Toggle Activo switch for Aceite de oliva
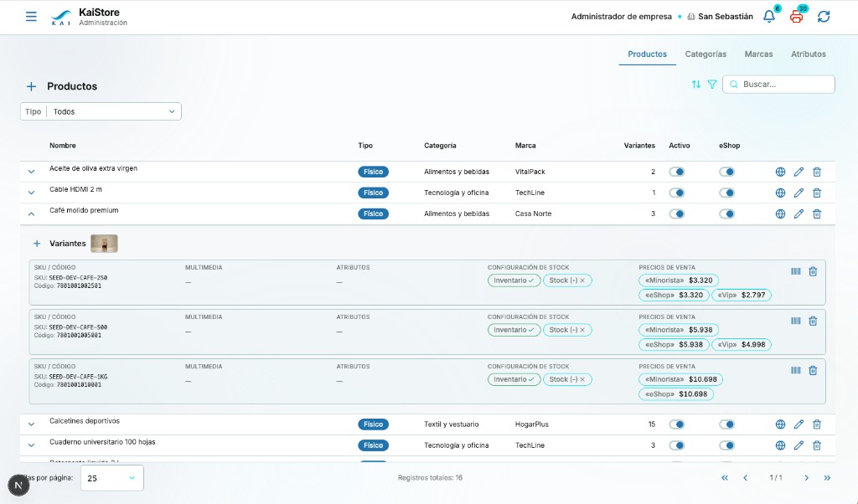 pyautogui.click(x=677, y=172)
